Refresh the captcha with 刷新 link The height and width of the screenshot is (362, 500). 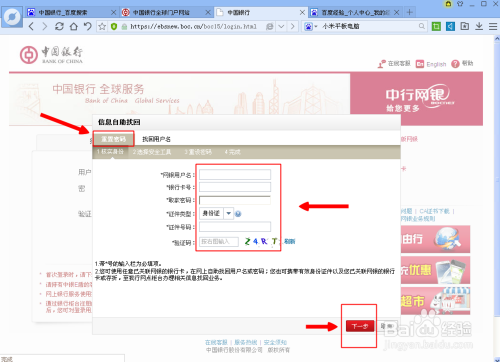(290, 241)
